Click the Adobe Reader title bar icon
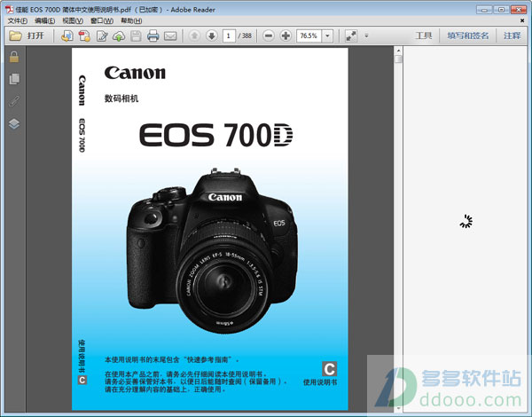Image resolution: width=532 pixels, height=417 pixels. [x=9, y=10]
